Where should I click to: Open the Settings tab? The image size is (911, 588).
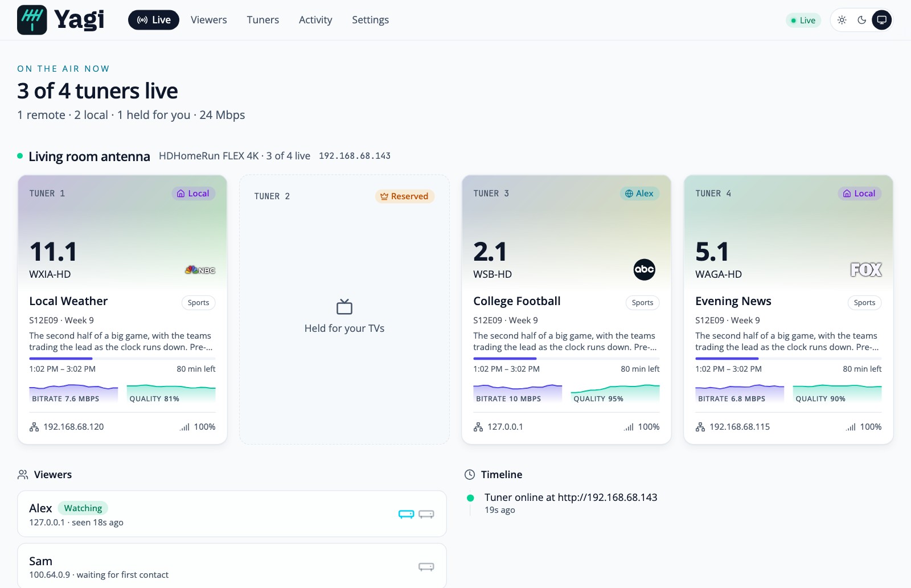click(x=370, y=20)
